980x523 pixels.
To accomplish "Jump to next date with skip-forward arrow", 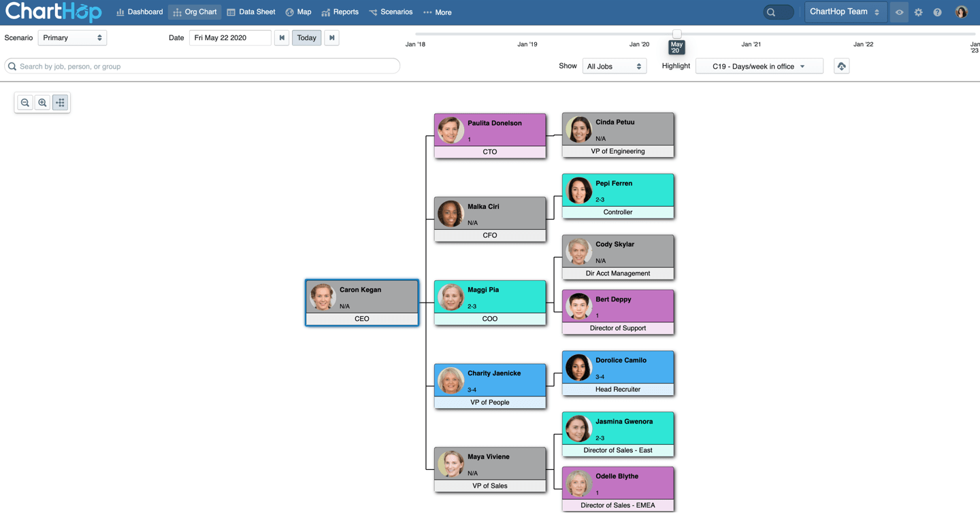I will [331, 38].
